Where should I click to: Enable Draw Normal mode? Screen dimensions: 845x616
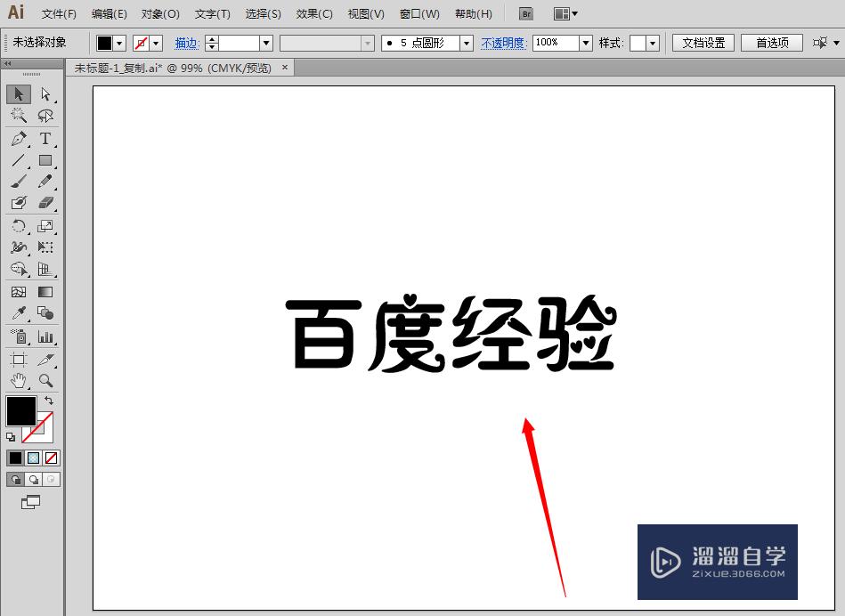click(16, 480)
